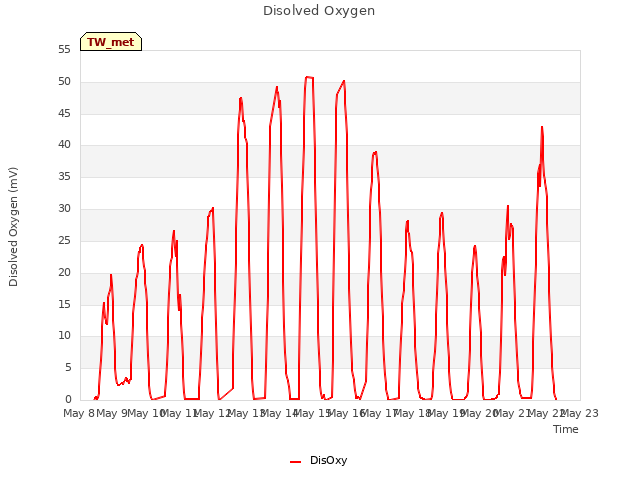Screen dimensions: 640x480
Task: Click the y-axis tick value 30
Action: tap(64, 209)
